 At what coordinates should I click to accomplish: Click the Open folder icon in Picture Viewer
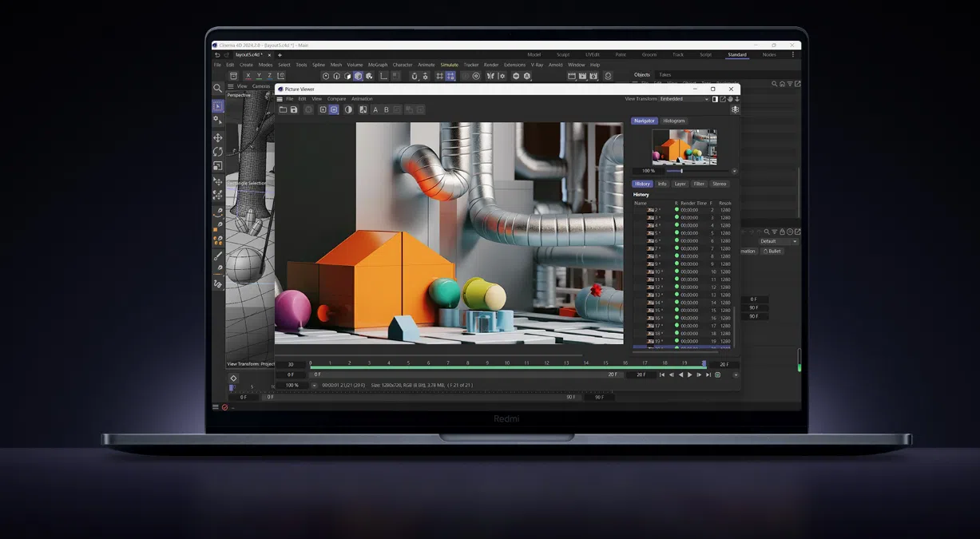[x=283, y=109]
